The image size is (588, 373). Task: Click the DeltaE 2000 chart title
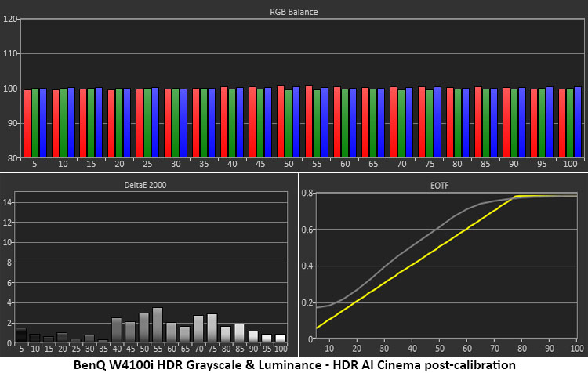(151, 186)
